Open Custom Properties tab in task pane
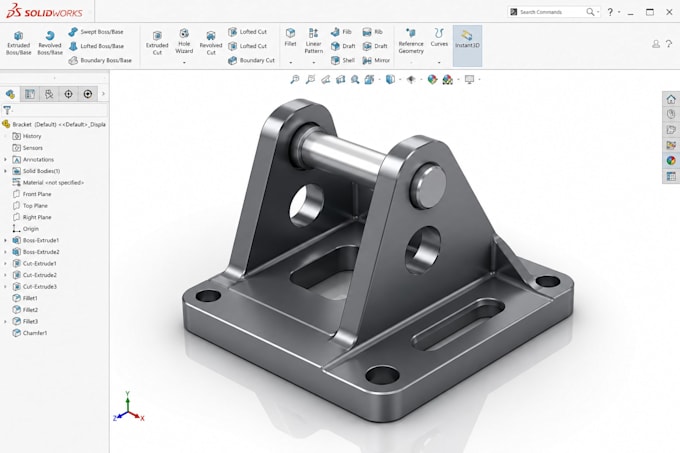680x453 pixels. (671, 176)
